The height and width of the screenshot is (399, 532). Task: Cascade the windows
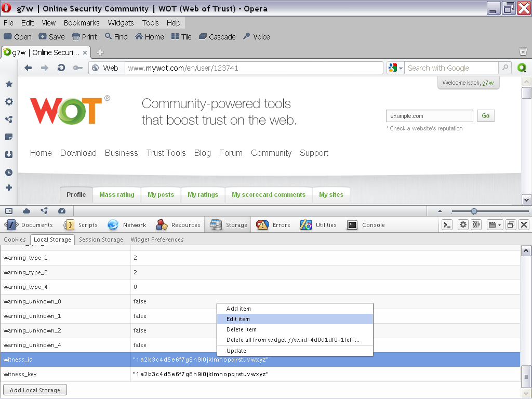(217, 37)
